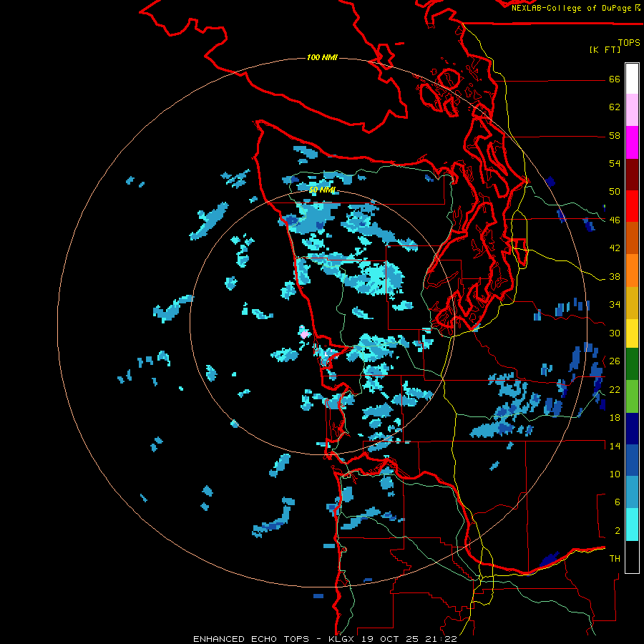Click the white swatch atop the tops legend

pyautogui.click(x=632, y=79)
